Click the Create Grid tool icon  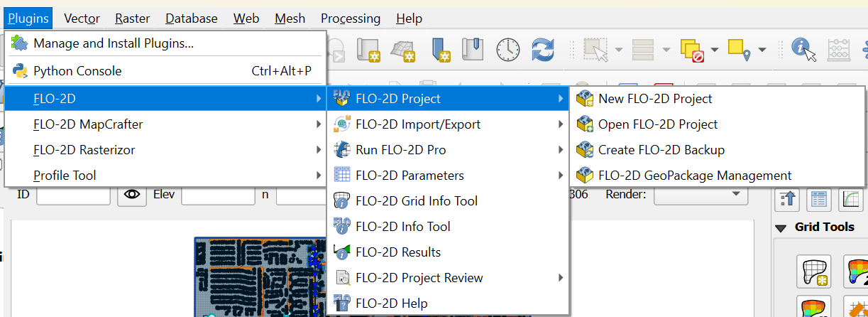click(x=813, y=271)
